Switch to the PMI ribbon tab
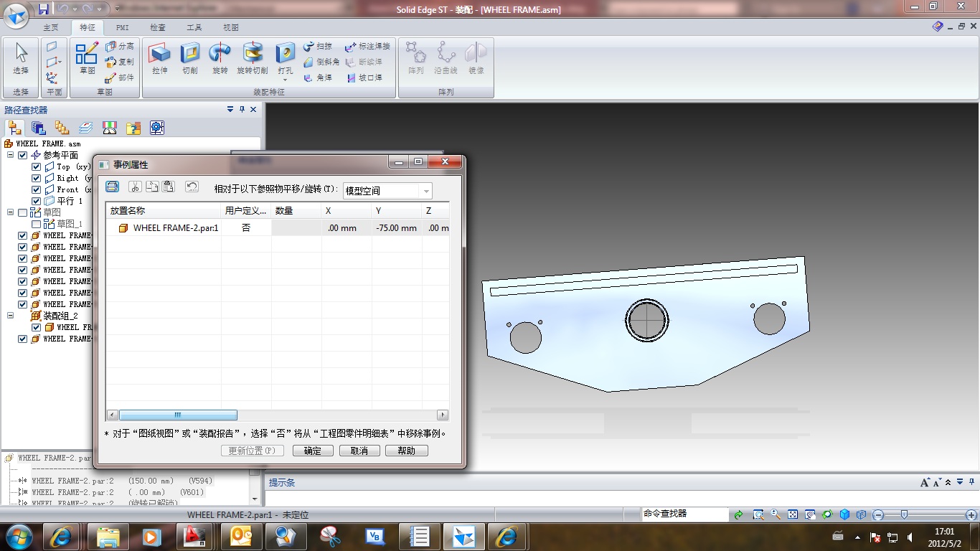Screen dimensions: 980x551 (123, 27)
